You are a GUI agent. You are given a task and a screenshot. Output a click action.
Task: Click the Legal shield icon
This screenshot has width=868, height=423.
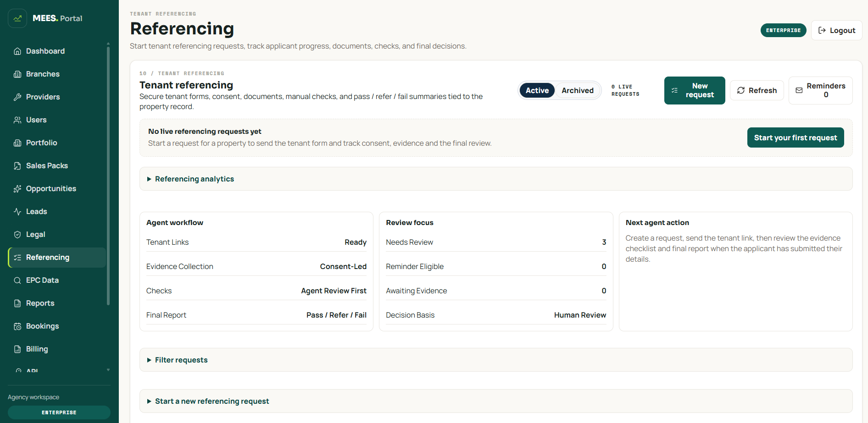click(x=17, y=235)
